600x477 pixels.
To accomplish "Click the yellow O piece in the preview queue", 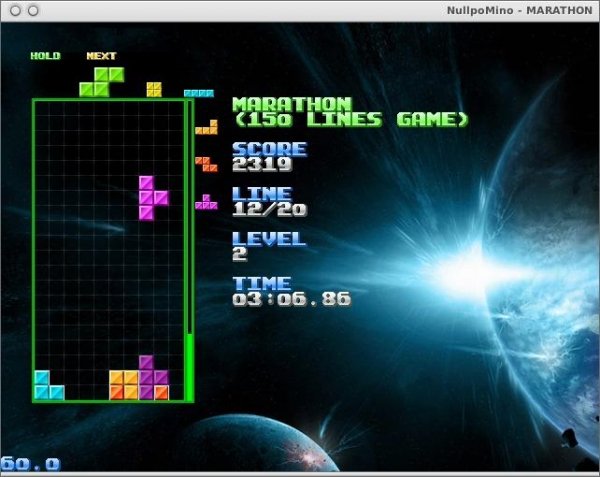I will point(154,90).
